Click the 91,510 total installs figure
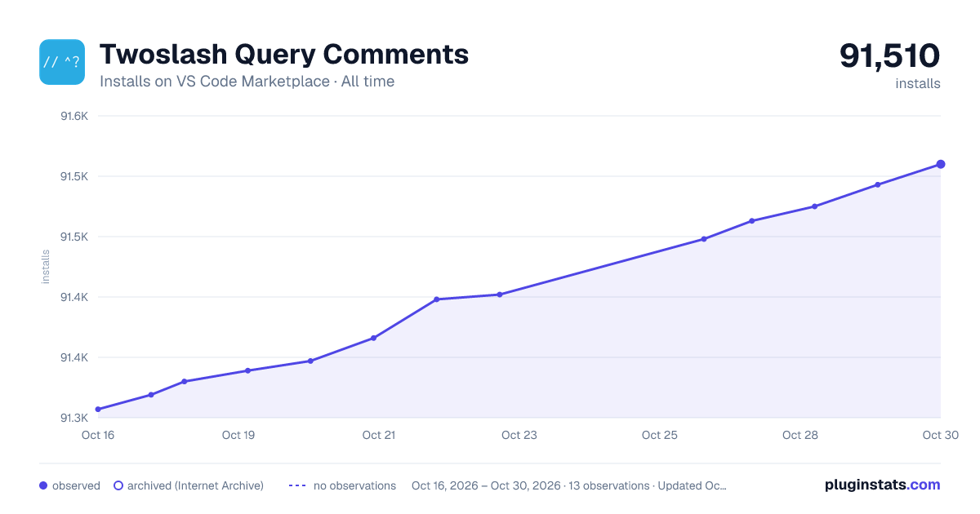This screenshot has height=514, width=980. [890, 55]
